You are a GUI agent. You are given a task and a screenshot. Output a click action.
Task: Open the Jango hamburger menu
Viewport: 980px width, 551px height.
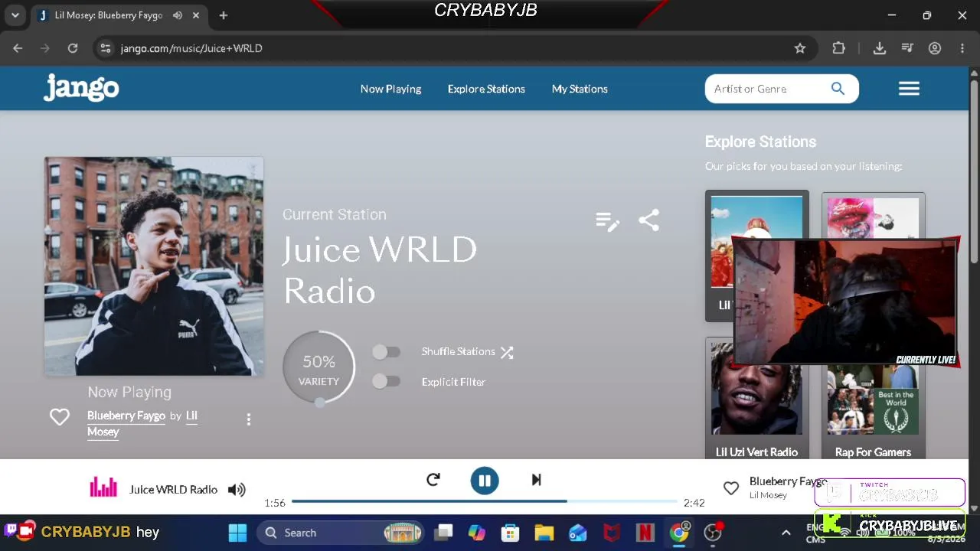point(909,89)
